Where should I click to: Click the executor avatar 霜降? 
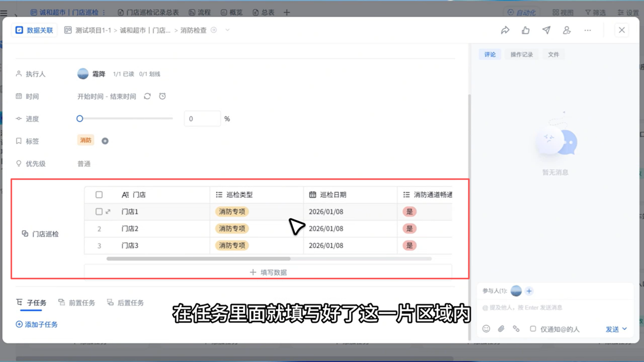pyautogui.click(x=83, y=74)
